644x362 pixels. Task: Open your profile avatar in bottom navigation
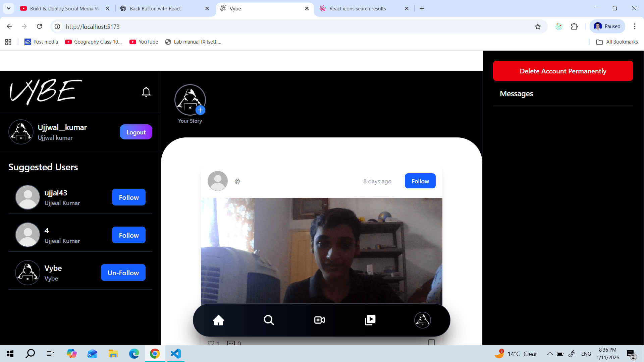pos(422,320)
